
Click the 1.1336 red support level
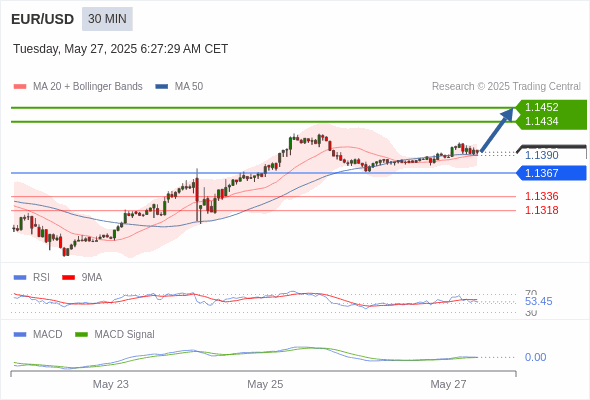(x=541, y=196)
